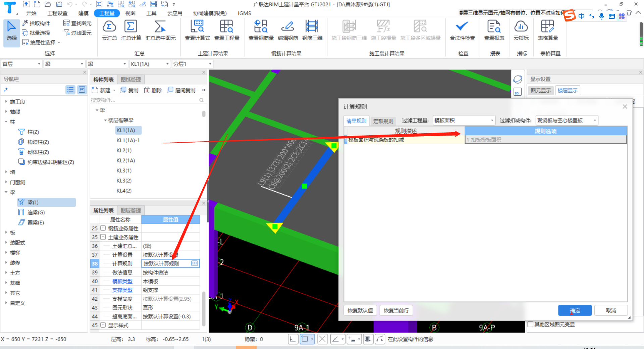Open 过滤扣减构件 dropdown 现浇板与空心楼盖板
Screen dimensions: 644x349
(x=567, y=120)
